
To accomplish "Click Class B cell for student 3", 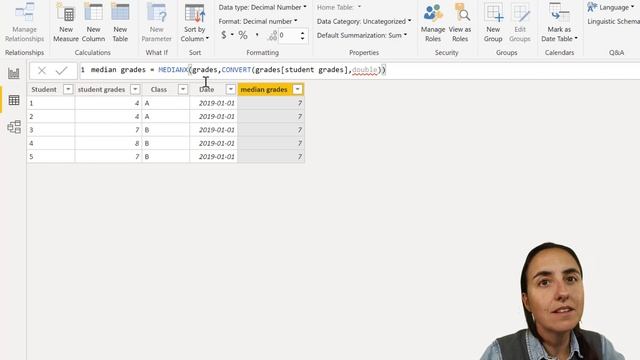I will pyautogui.click(x=166, y=130).
